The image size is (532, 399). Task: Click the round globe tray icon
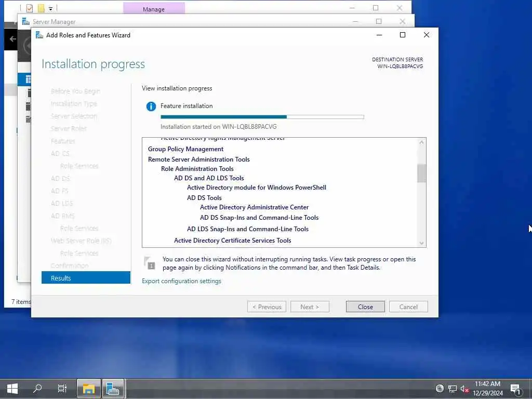click(x=440, y=388)
